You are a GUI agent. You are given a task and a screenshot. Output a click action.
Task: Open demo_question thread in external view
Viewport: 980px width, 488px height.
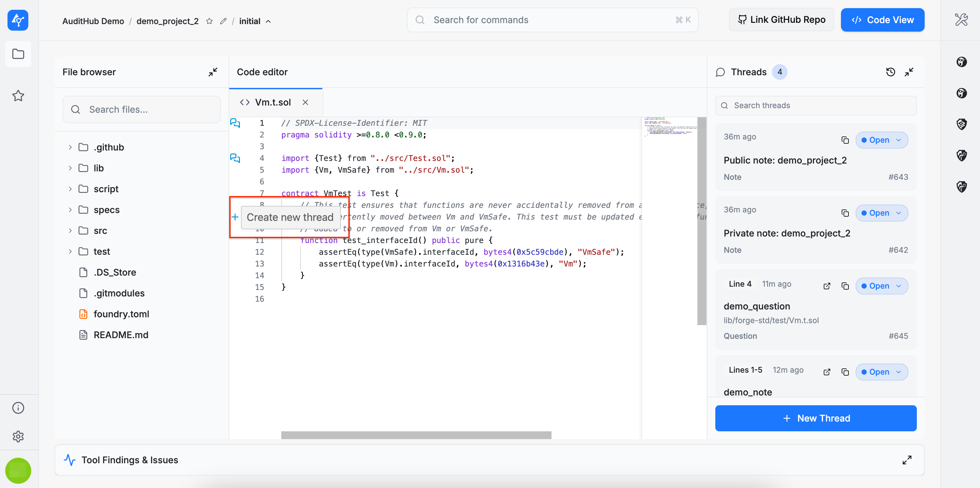tap(827, 286)
